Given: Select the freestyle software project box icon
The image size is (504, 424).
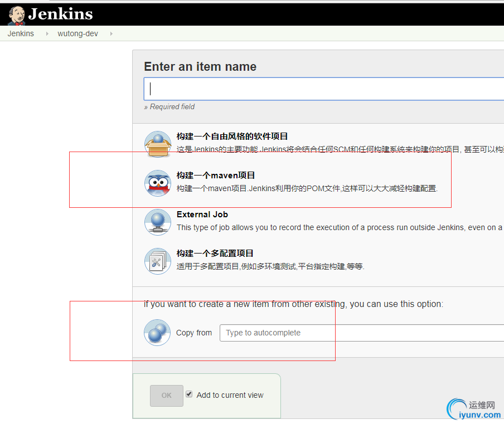Looking at the screenshot, I should pyautogui.click(x=157, y=144).
